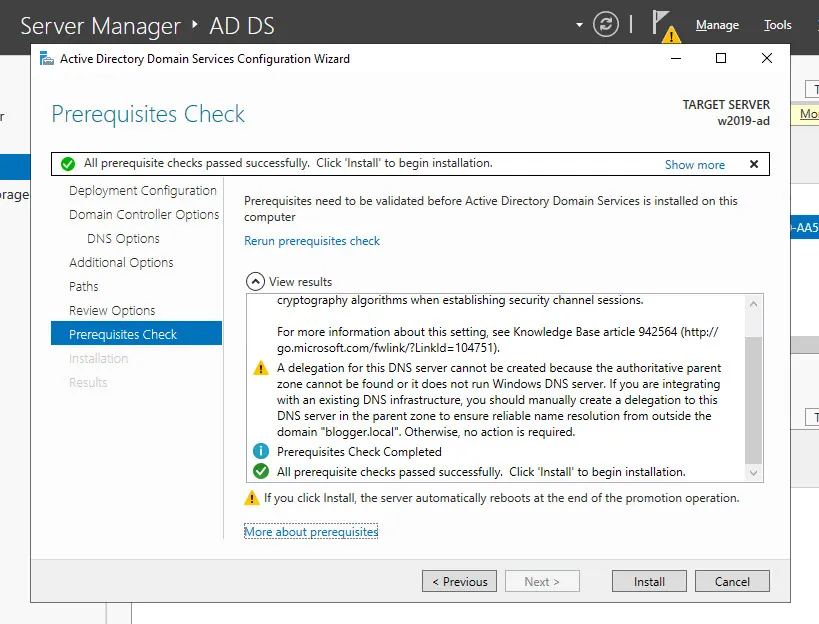Go back with the Previous button
The image size is (819, 624).
459,581
